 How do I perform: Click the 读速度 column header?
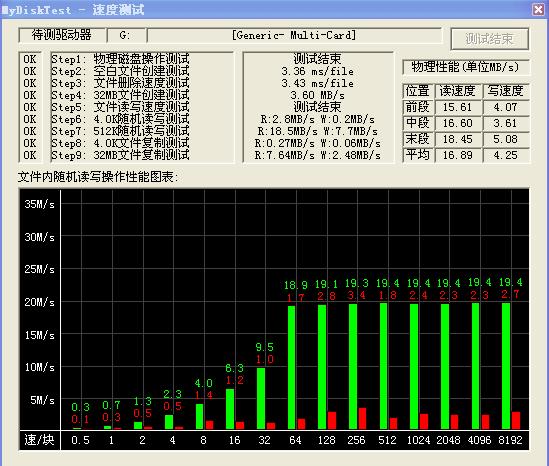point(457,91)
